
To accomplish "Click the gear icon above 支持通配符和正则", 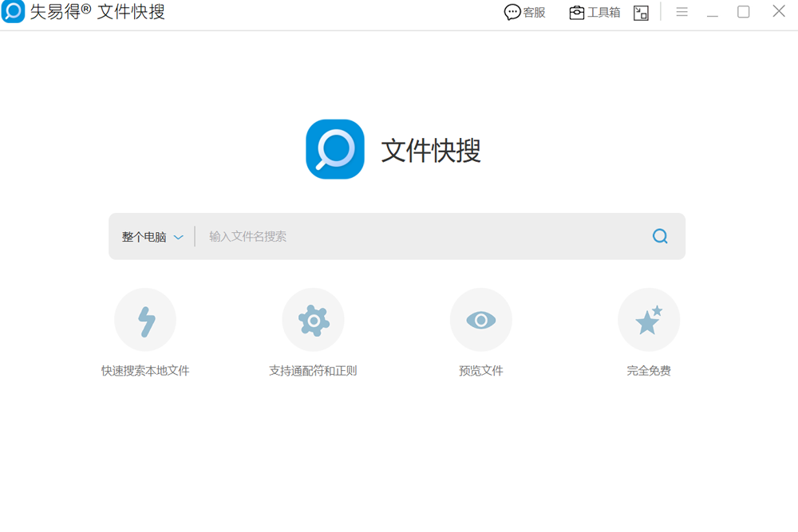I will click(x=313, y=319).
